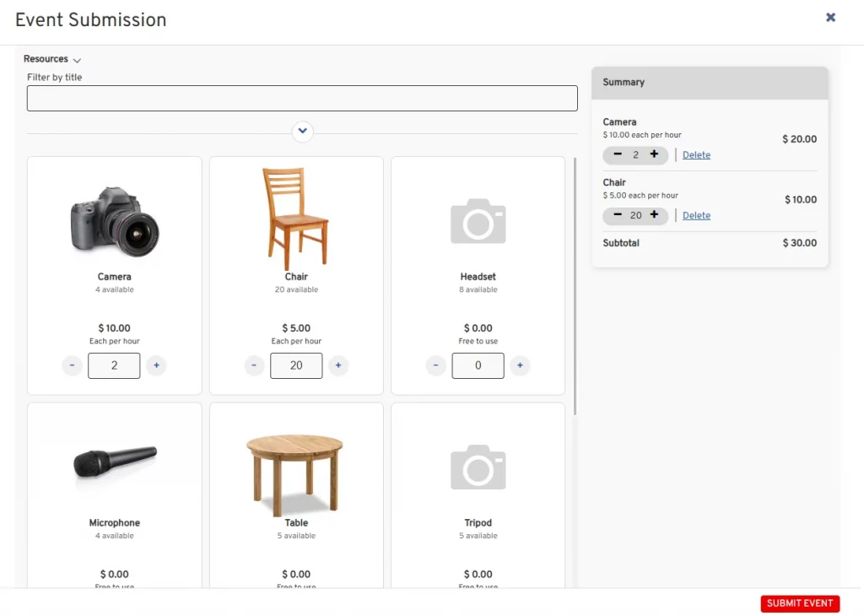864x616 pixels.
Task: Click the resource list scrollbar
Action: point(575,287)
